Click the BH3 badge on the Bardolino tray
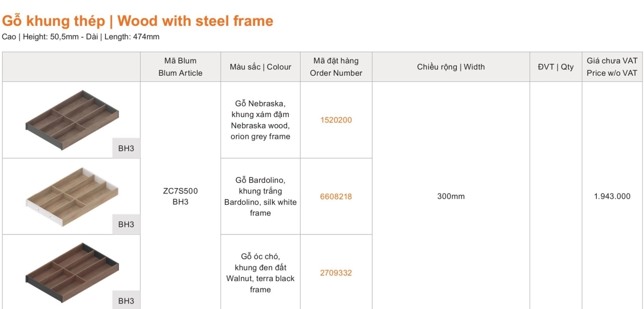644x309 pixels. [126, 225]
